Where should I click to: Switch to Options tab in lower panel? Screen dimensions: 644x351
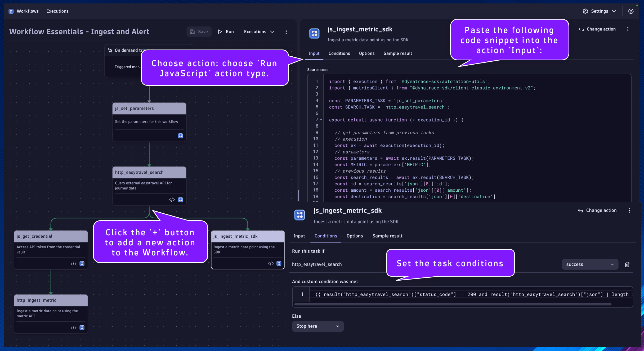pos(355,236)
